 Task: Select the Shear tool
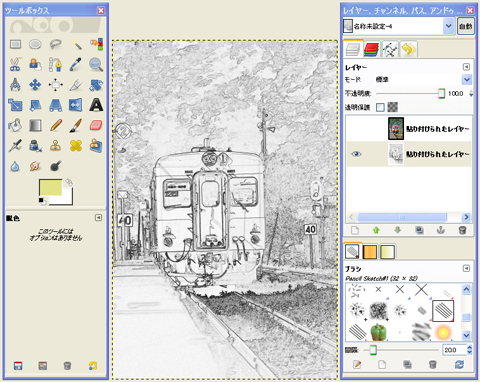(x=35, y=105)
